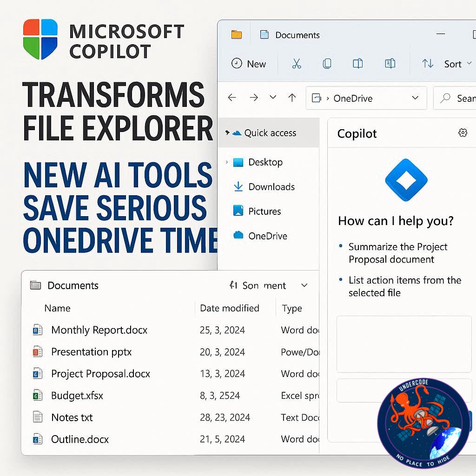The image size is (476, 476).
Task: Click the sort arrows icon beside Sort
Action: 428,63
